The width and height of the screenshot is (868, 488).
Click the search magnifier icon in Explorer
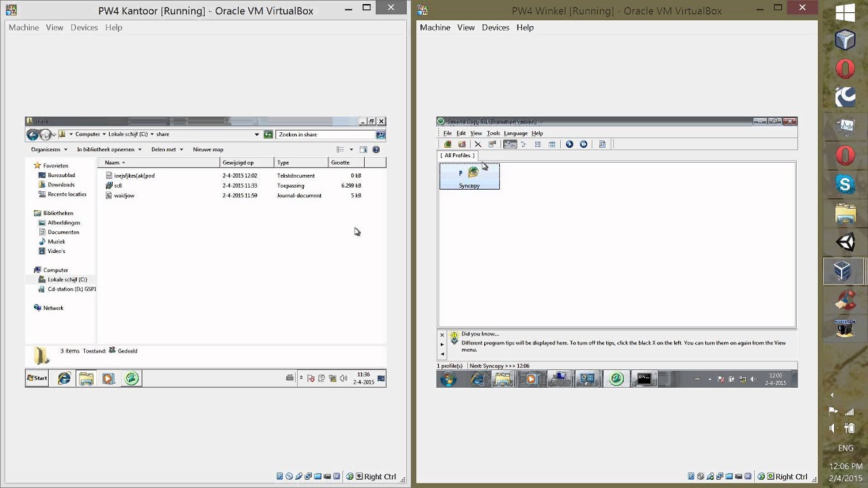pyautogui.click(x=380, y=134)
